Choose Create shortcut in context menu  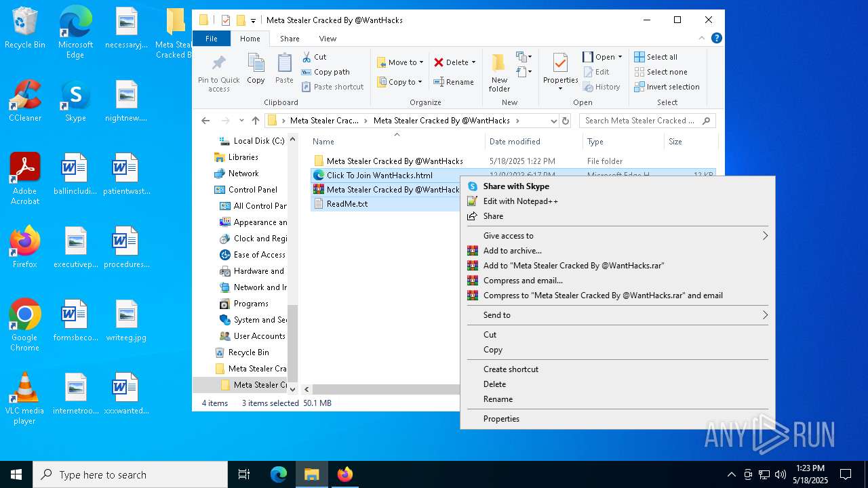[617, 369]
